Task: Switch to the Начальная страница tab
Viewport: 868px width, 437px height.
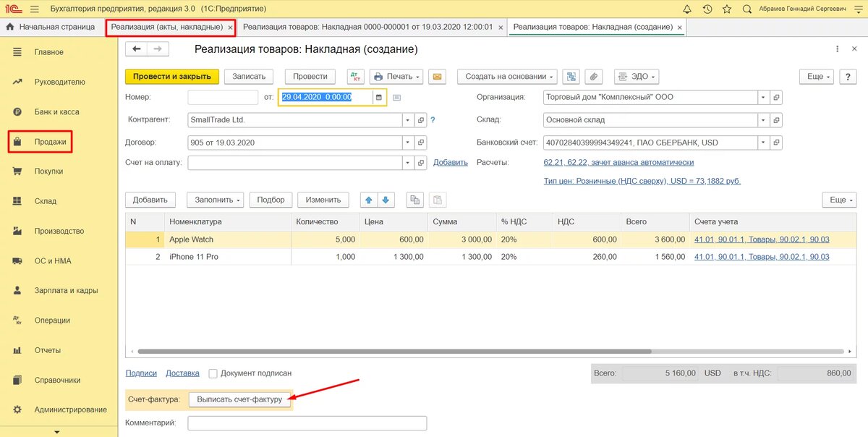Action: coord(51,27)
